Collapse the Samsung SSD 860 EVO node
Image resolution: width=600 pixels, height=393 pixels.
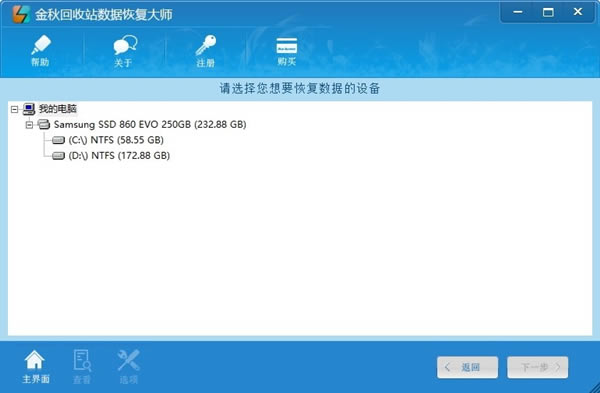pyautogui.click(x=29, y=125)
